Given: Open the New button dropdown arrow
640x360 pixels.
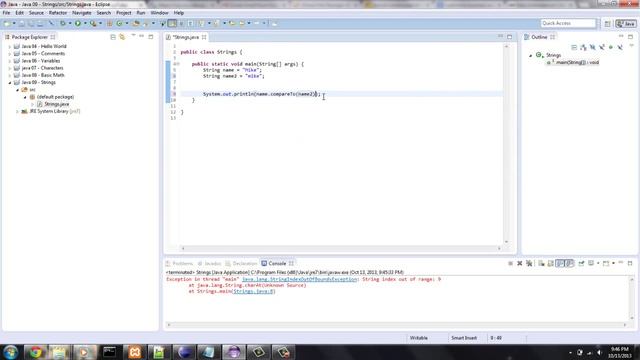Looking at the screenshot, I should 14,24.
